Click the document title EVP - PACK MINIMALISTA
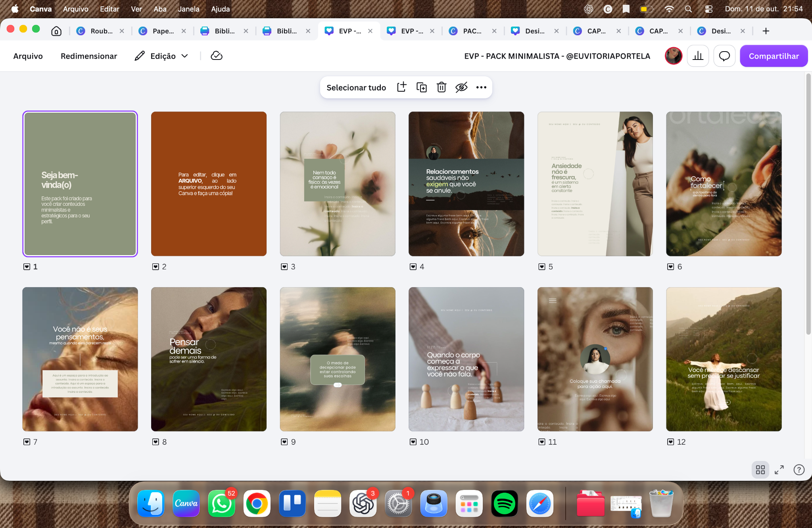Image resolution: width=812 pixels, height=528 pixels. point(557,56)
